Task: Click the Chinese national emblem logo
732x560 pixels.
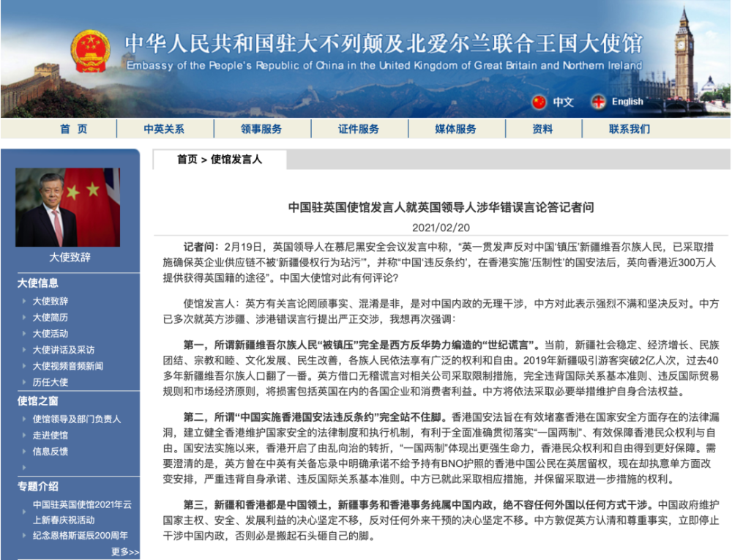Action: click(x=91, y=51)
